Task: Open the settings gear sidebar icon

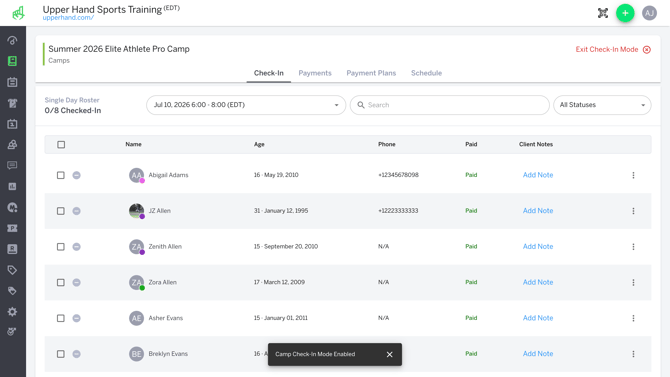Action: (x=12, y=312)
